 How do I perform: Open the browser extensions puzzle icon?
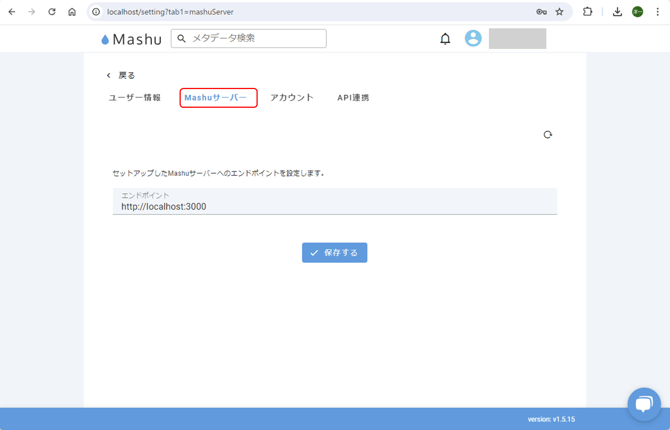coord(588,12)
